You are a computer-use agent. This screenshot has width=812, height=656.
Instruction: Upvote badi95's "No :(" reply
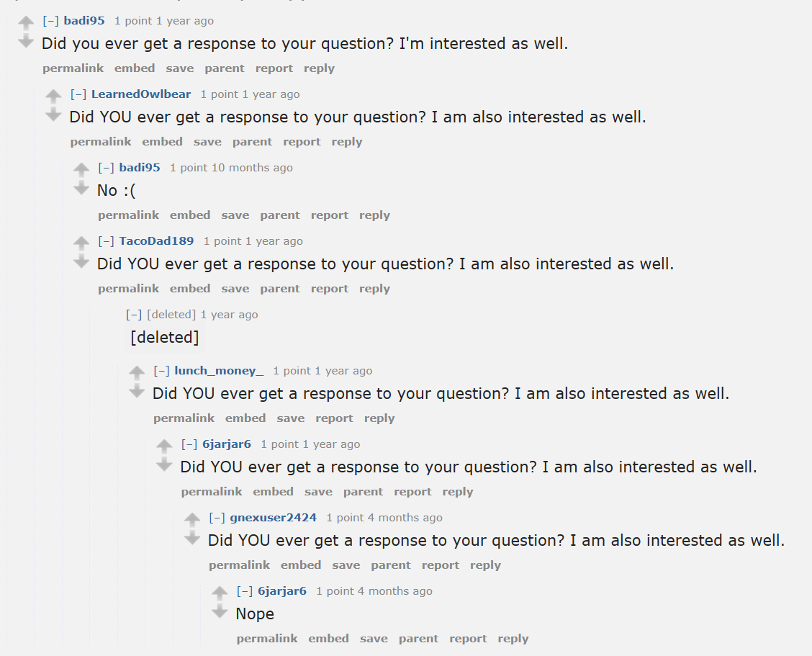[x=81, y=170]
